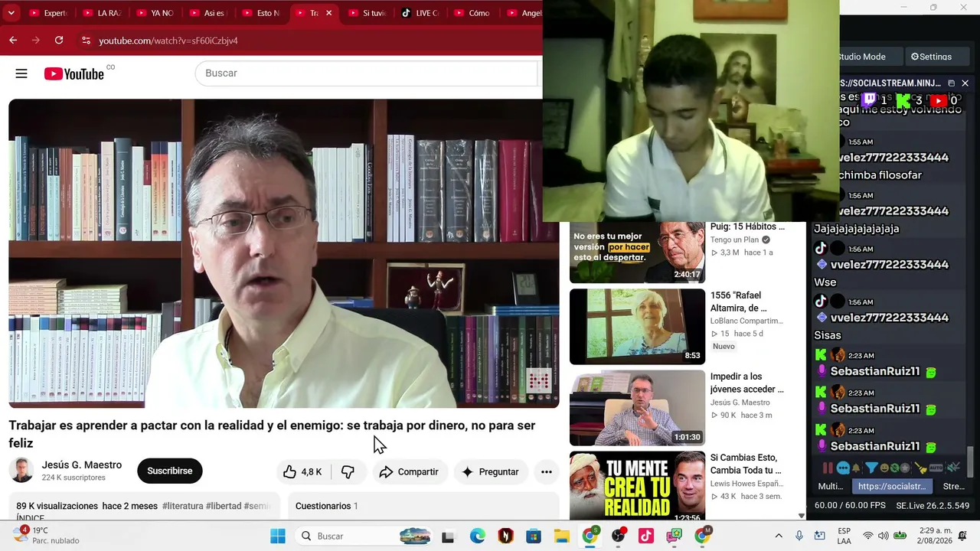
Task: View site information in address bar
Action: 86,40
